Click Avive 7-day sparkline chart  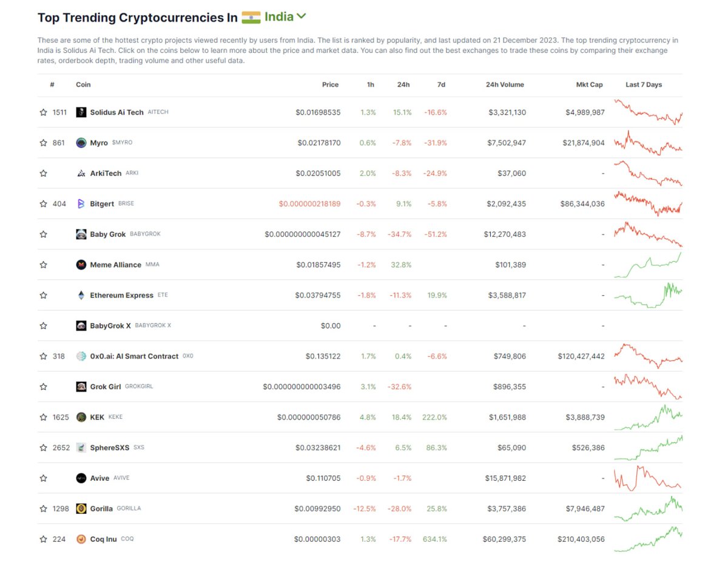coord(648,478)
